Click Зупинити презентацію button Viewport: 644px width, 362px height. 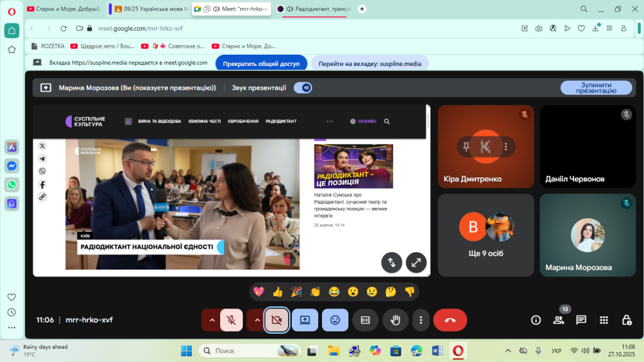click(x=596, y=88)
